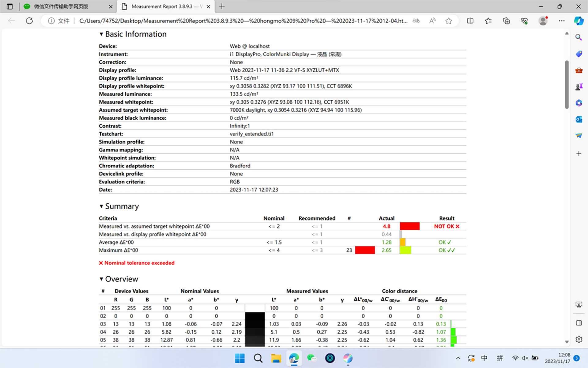
Task: Click the black patch in row 02
Action: [255, 316]
